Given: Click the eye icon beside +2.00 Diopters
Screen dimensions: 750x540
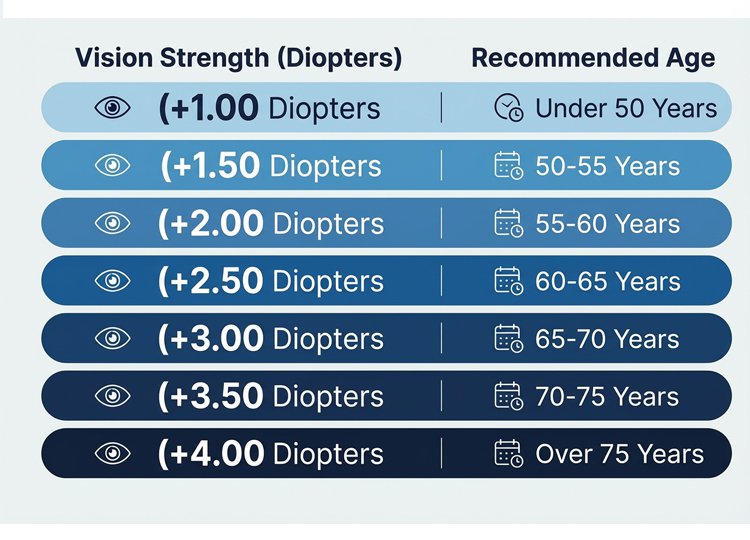Looking at the screenshot, I should 113,223.
